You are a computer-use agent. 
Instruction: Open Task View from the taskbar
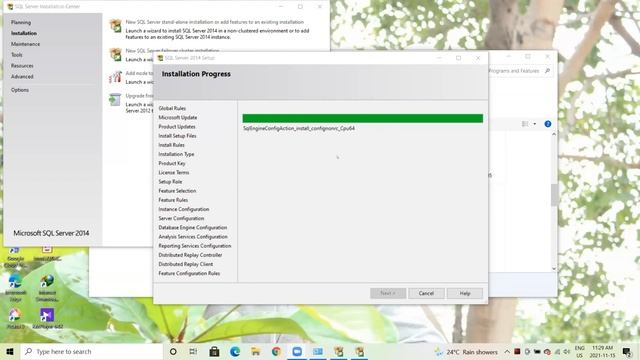(193, 351)
